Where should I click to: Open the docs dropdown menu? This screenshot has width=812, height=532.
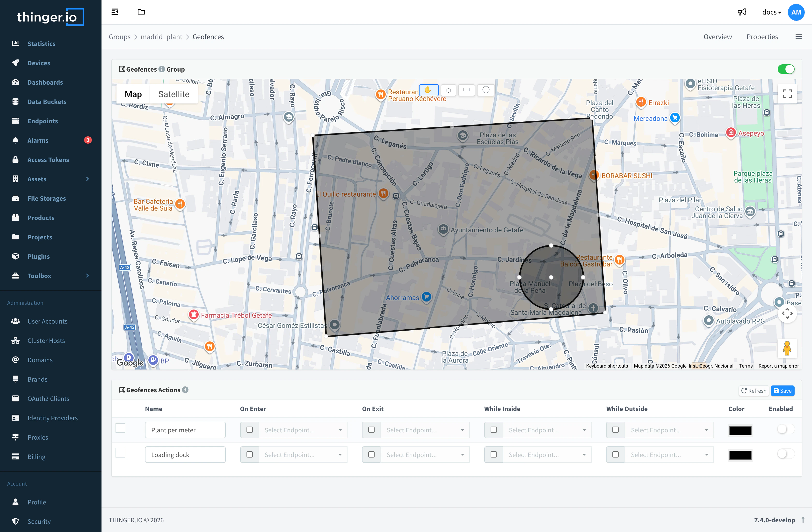click(x=772, y=12)
